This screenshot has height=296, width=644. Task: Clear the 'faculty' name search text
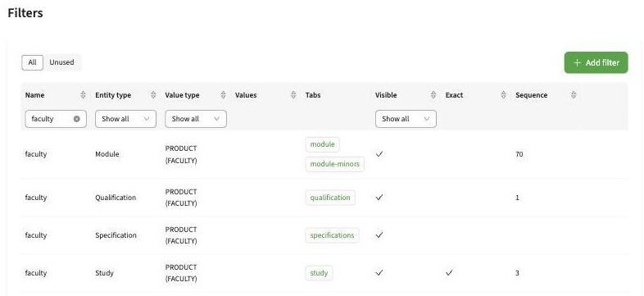pyautogui.click(x=77, y=119)
